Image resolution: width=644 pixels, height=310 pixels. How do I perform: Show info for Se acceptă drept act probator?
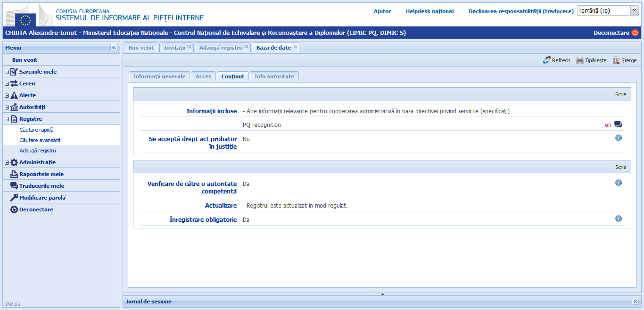pyautogui.click(x=619, y=138)
